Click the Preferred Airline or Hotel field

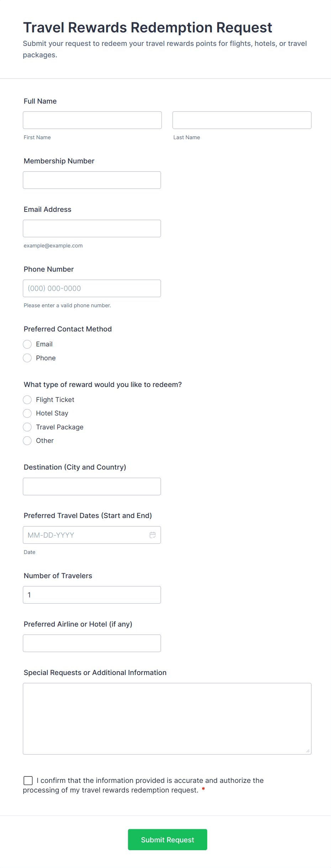point(92,643)
